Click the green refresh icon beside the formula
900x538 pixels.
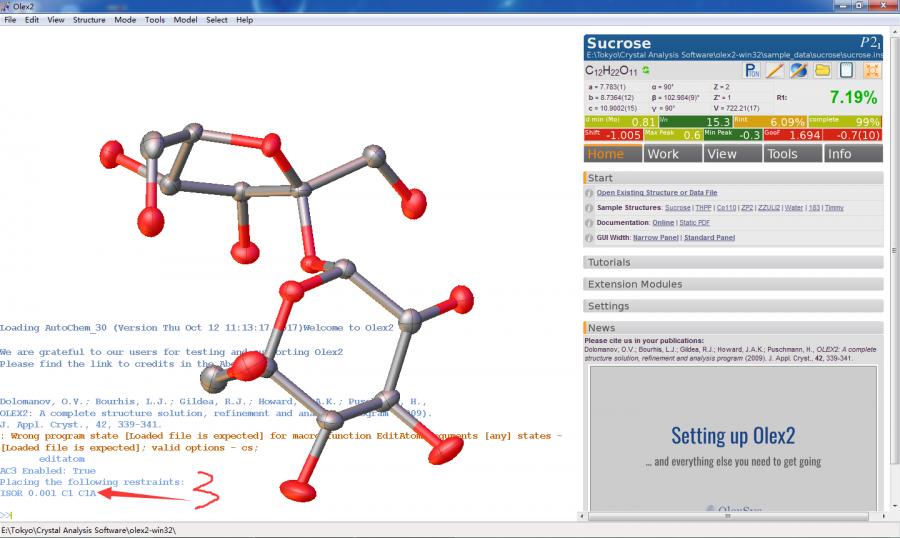click(x=646, y=70)
